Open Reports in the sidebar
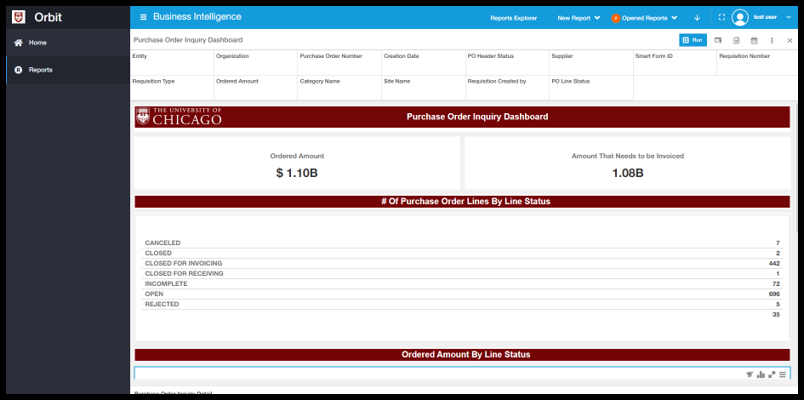The width and height of the screenshot is (804, 400). pyautogui.click(x=68, y=70)
